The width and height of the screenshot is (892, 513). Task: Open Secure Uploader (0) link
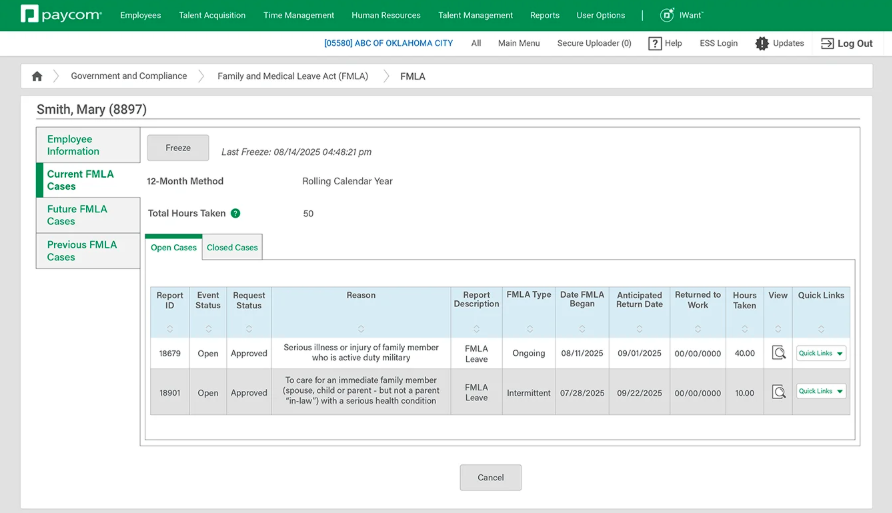pyautogui.click(x=594, y=43)
